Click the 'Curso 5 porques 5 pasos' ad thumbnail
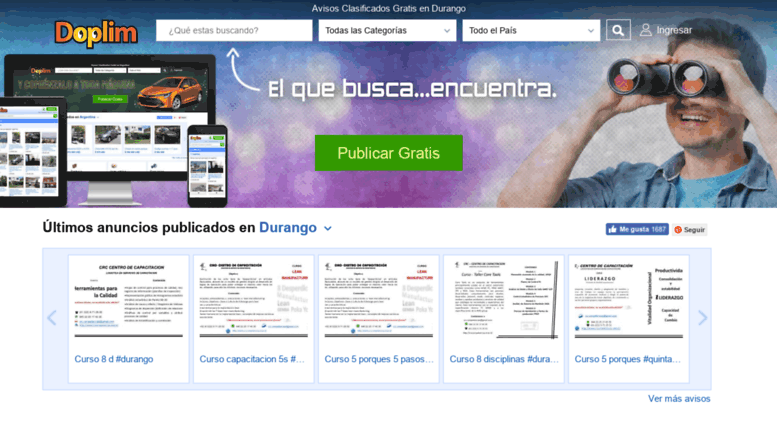This screenshot has height=423, width=777. tap(379, 299)
